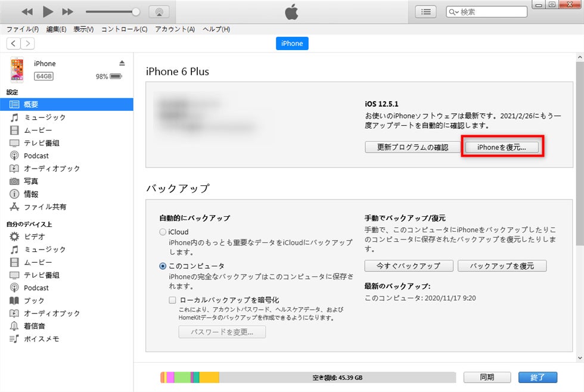Open ビデオ under 自分のデバイス上

[67, 237]
